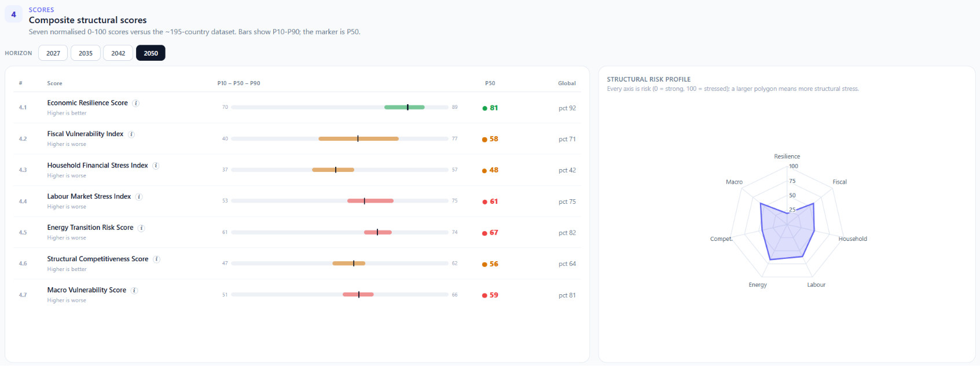The width and height of the screenshot is (980, 366).
Task: Click 'pct 71' global percentile value
Action: pos(567,140)
